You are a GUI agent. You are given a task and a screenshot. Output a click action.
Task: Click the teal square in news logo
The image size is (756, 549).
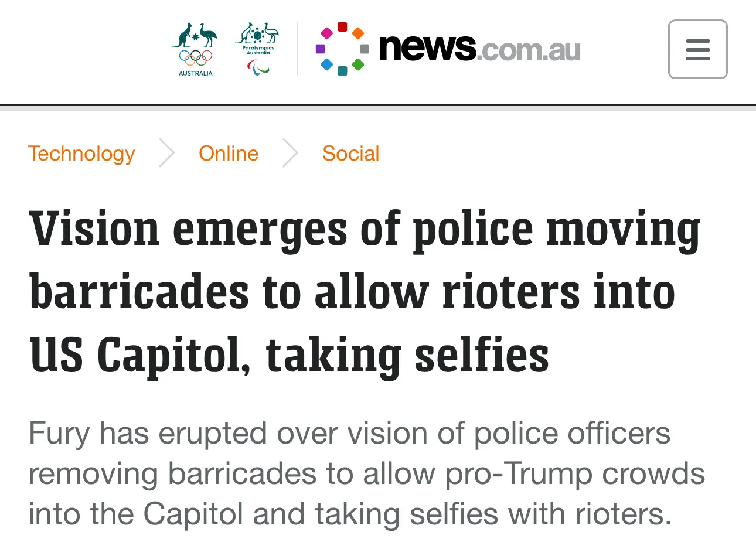(x=343, y=71)
